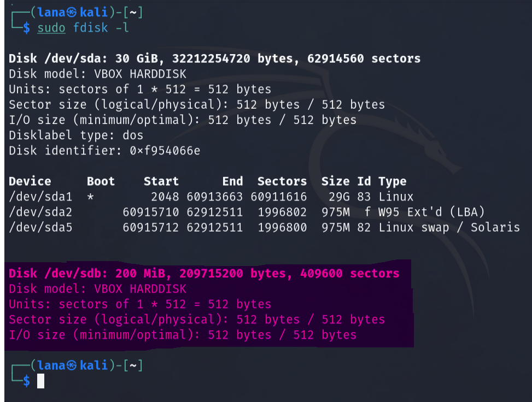Click the Type column header
This screenshot has width=532, height=402.
392,182
